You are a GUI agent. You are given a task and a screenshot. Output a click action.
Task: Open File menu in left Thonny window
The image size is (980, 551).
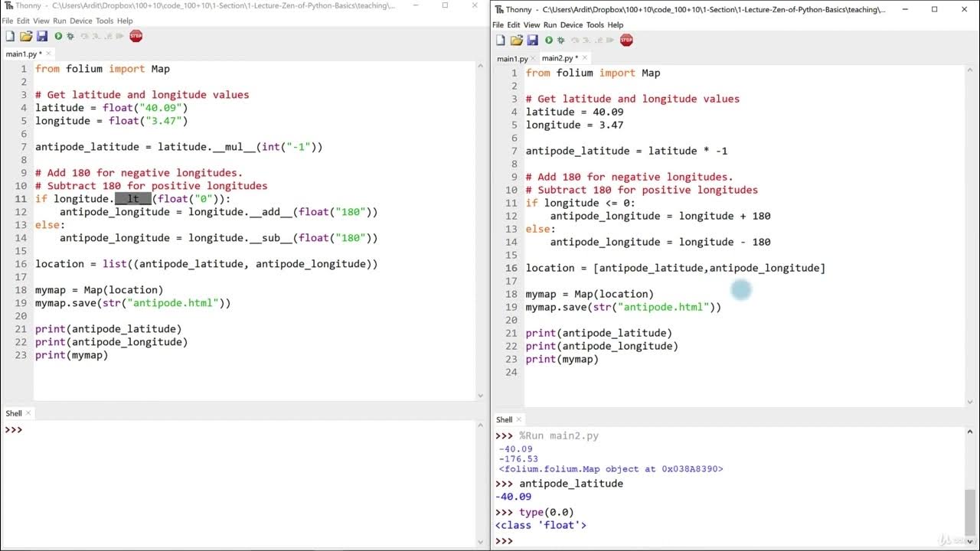pyautogui.click(x=8, y=21)
